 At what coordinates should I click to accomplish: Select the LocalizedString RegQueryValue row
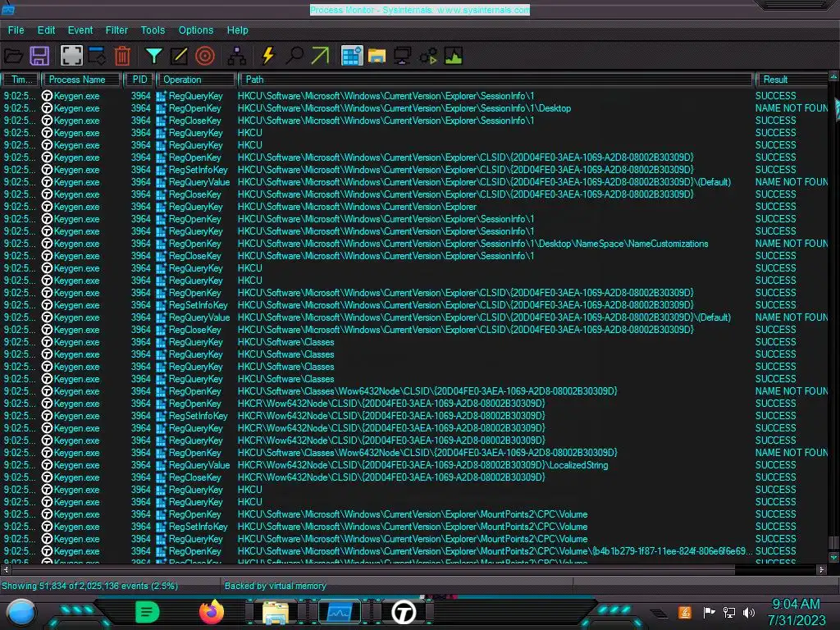tap(414, 465)
